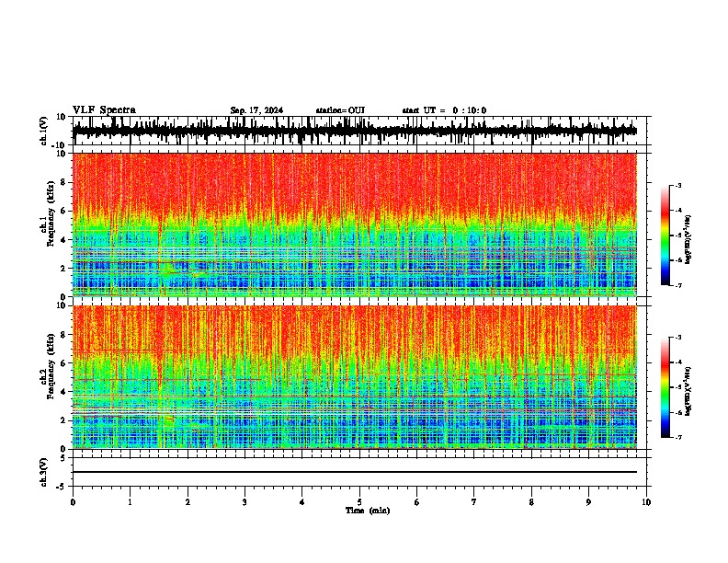Click the time axis tick label '3'

click(245, 502)
